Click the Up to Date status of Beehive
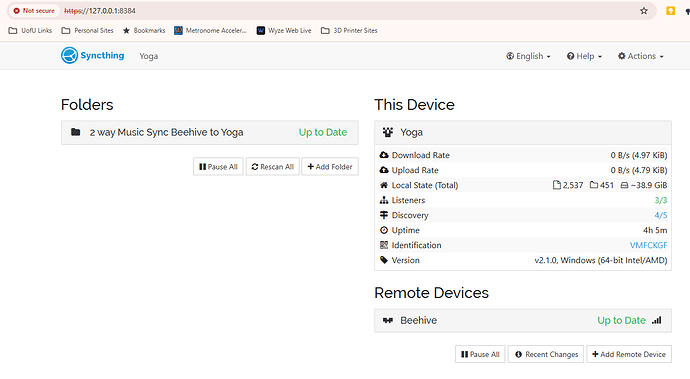The height and width of the screenshot is (379, 690). tap(621, 320)
